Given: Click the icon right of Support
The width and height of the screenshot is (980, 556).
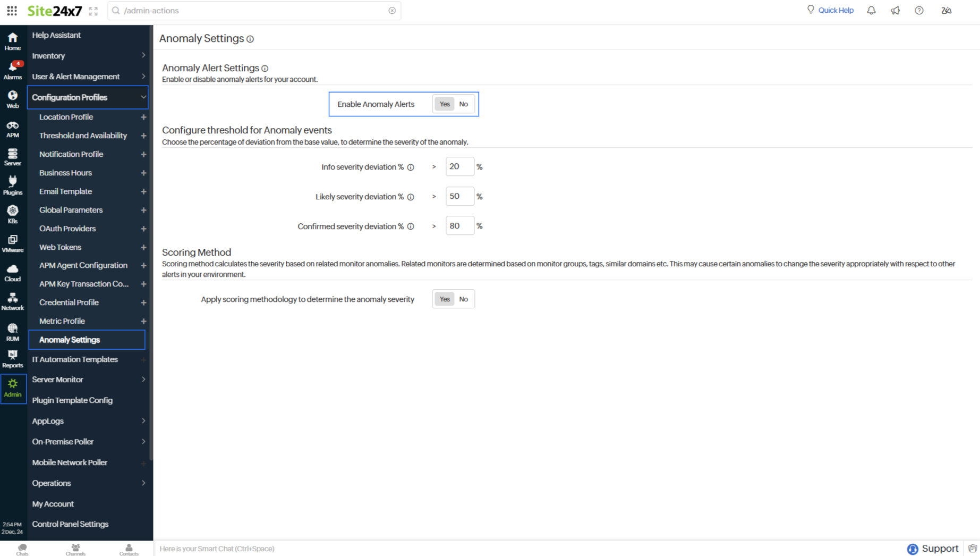Looking at the screenshot, I should (x=973, y=549).
